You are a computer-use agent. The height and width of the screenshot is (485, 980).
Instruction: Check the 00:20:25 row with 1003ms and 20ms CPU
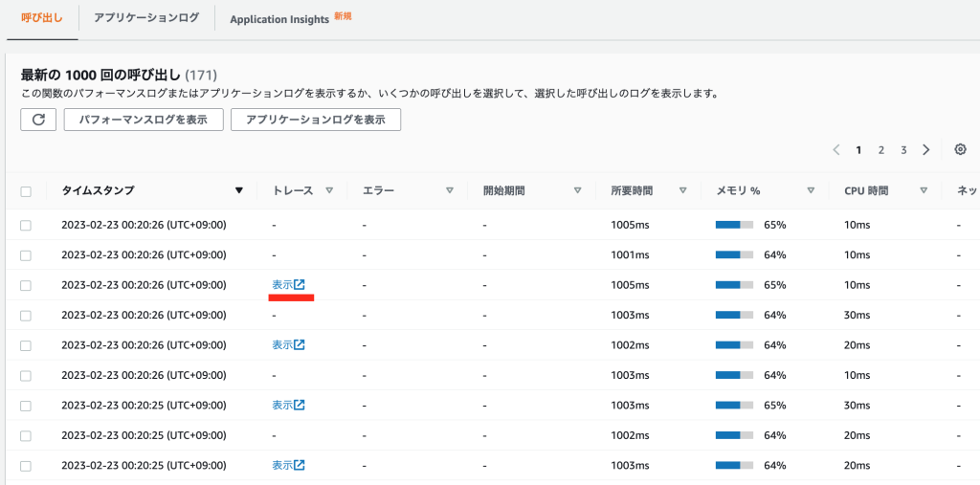coord(26,466)
